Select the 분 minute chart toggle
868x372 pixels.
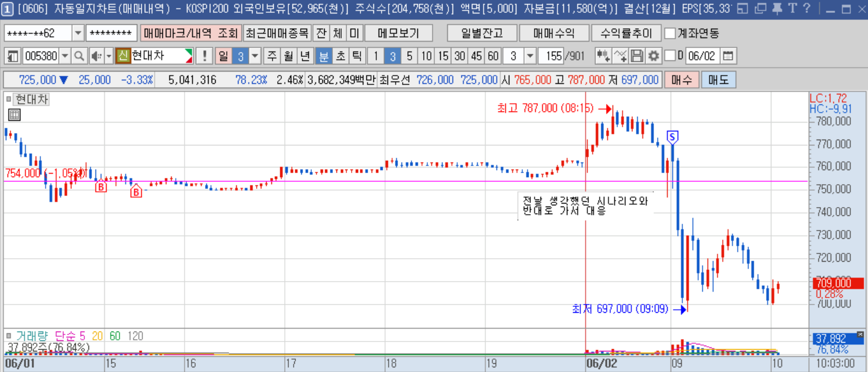point(323,56)
